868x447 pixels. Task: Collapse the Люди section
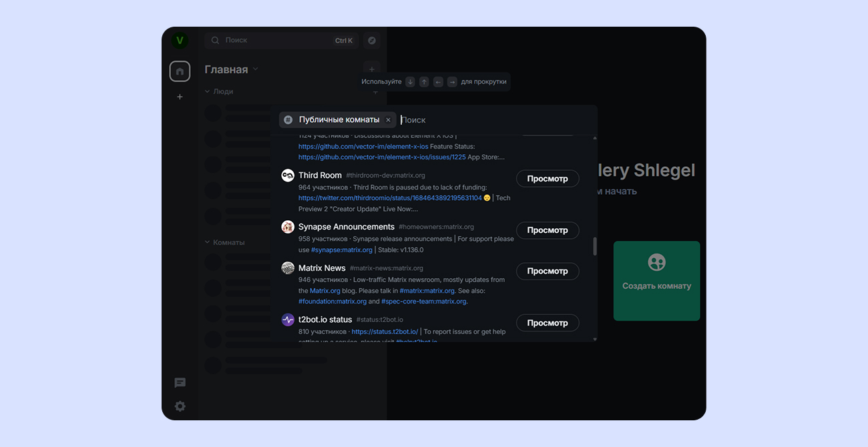[219, 91]
